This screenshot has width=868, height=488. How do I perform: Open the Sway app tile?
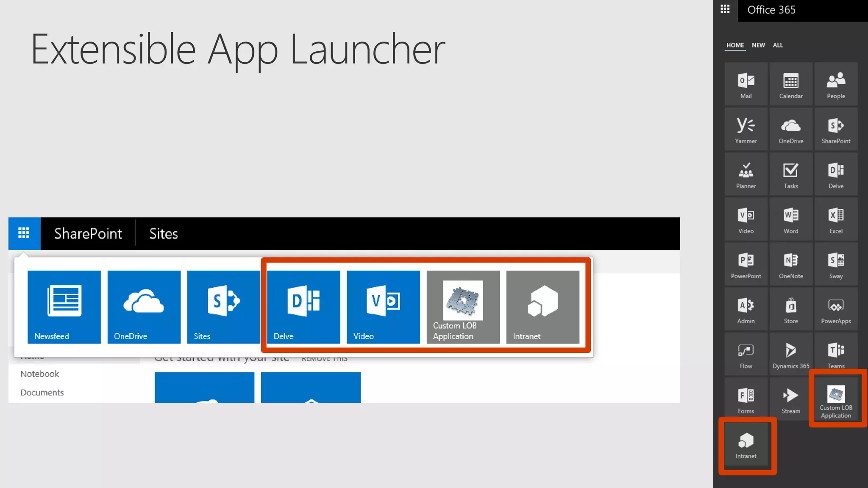pos(835,264)
